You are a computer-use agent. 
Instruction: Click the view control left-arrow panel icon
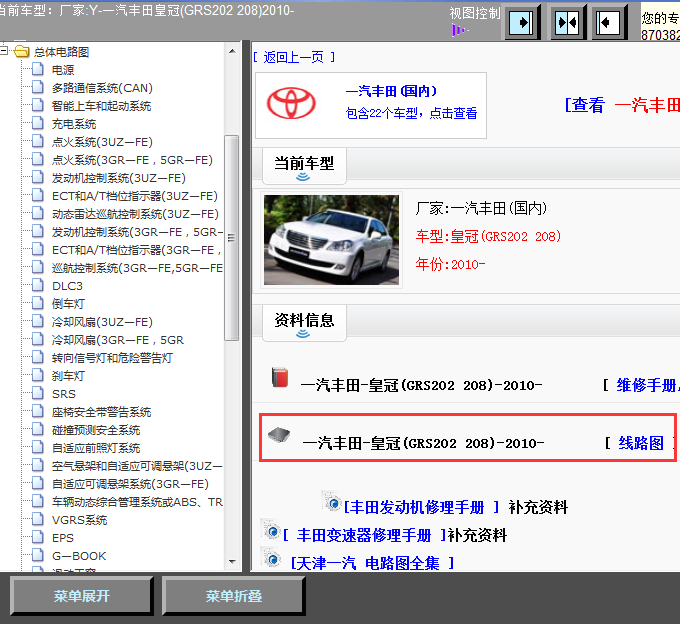pyautogui.click(x=608, y=22)
